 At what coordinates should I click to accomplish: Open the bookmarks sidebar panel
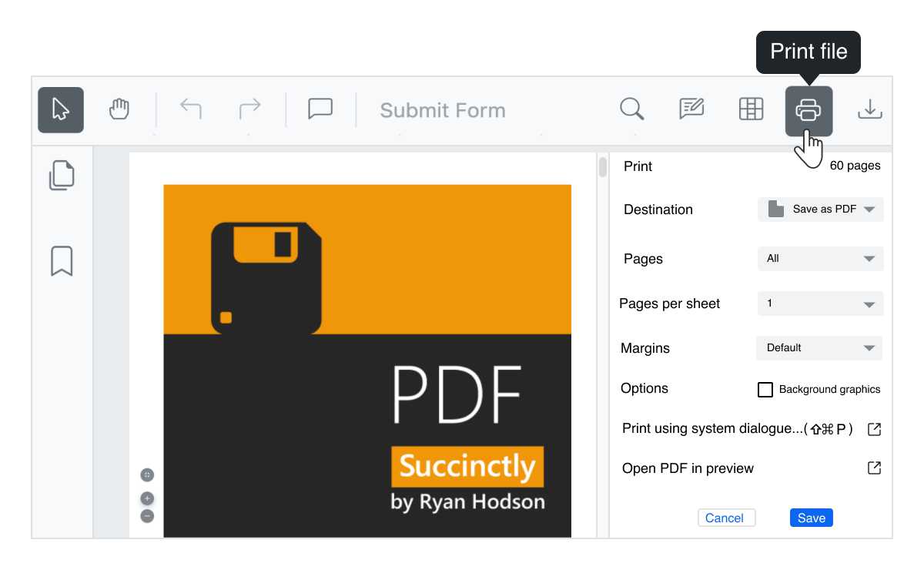point(61,262)
